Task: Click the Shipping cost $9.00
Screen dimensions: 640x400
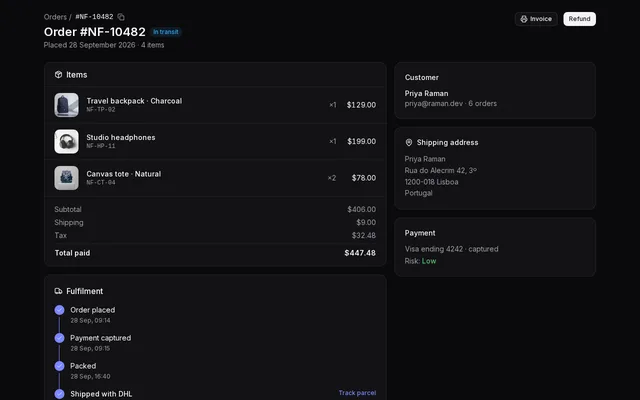Action: pyautogui.click(x=366, y=222)
